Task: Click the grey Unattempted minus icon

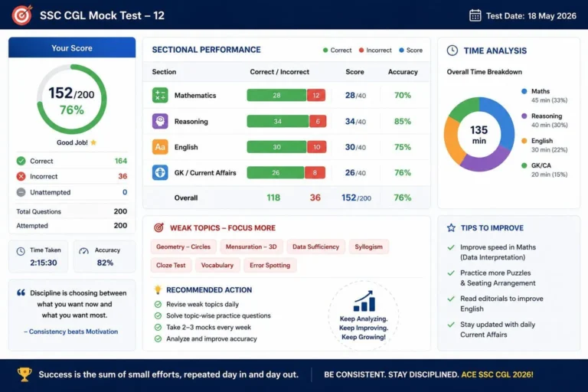Action: (21, 192)
